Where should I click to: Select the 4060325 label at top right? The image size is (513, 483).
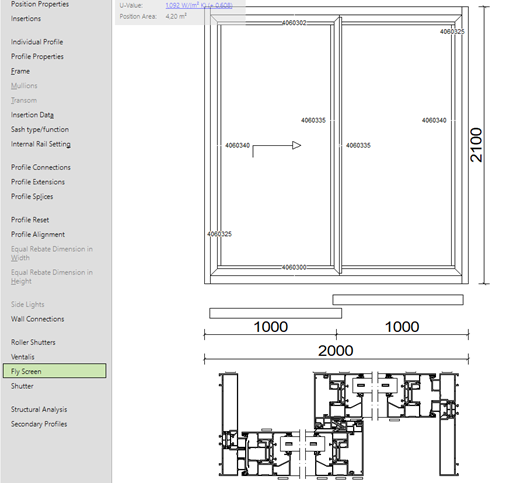(452, 32)
